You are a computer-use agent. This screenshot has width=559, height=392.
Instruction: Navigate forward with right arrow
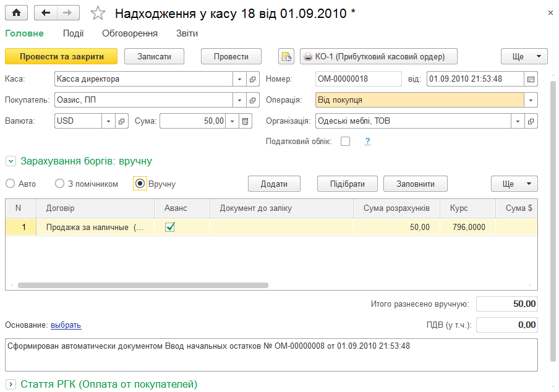68,13
